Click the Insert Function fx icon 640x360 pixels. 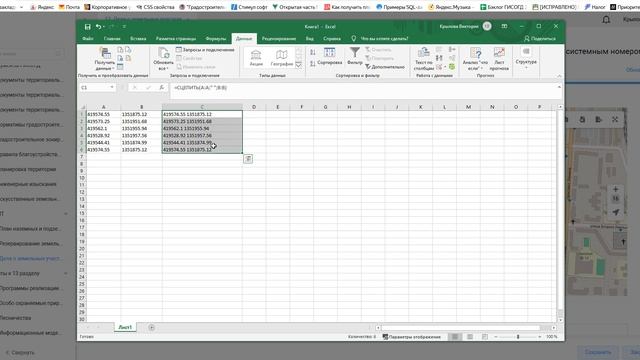[162, 87]
